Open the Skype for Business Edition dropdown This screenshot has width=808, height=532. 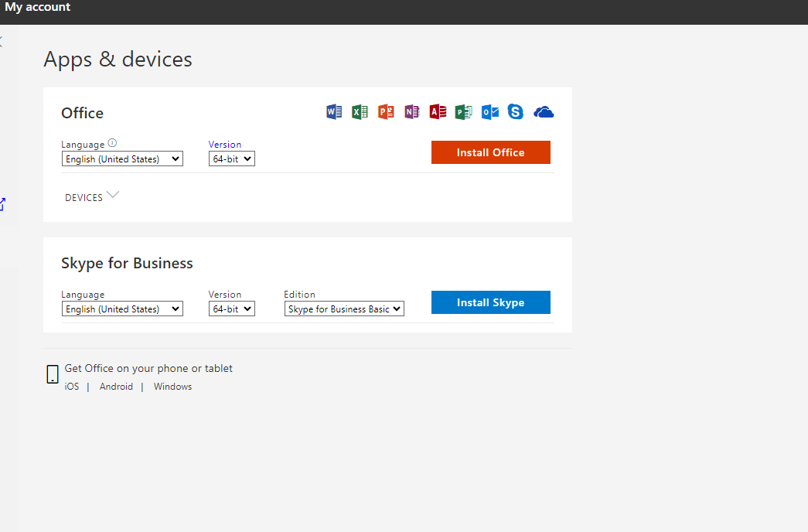(x=343, y=309)
